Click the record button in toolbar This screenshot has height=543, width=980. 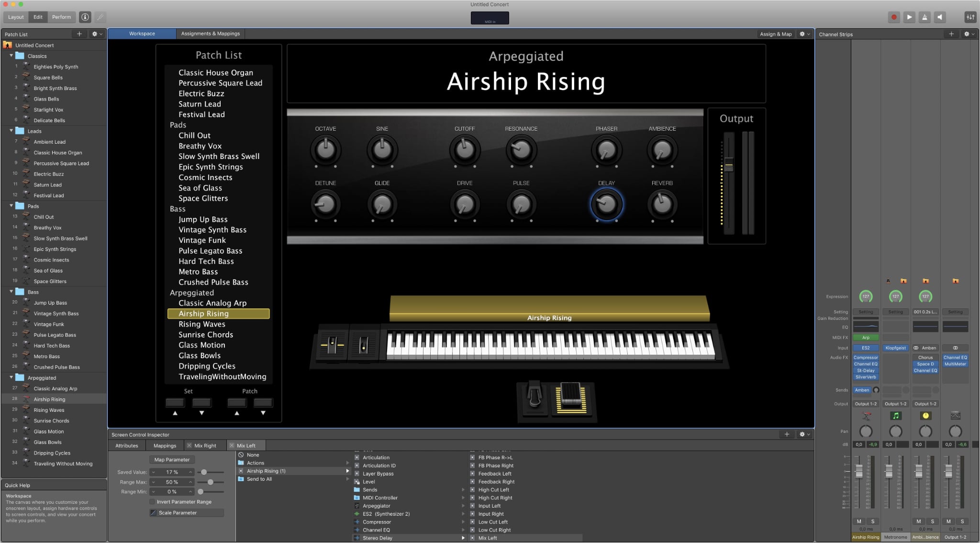click(893, 17)
